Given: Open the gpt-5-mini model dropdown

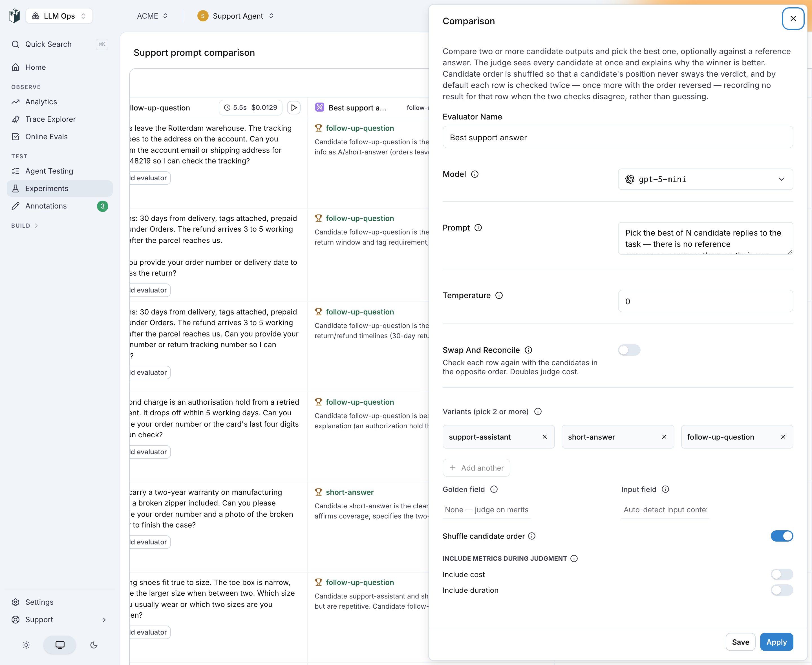Looking at the screenshot, I should (705, 179).
